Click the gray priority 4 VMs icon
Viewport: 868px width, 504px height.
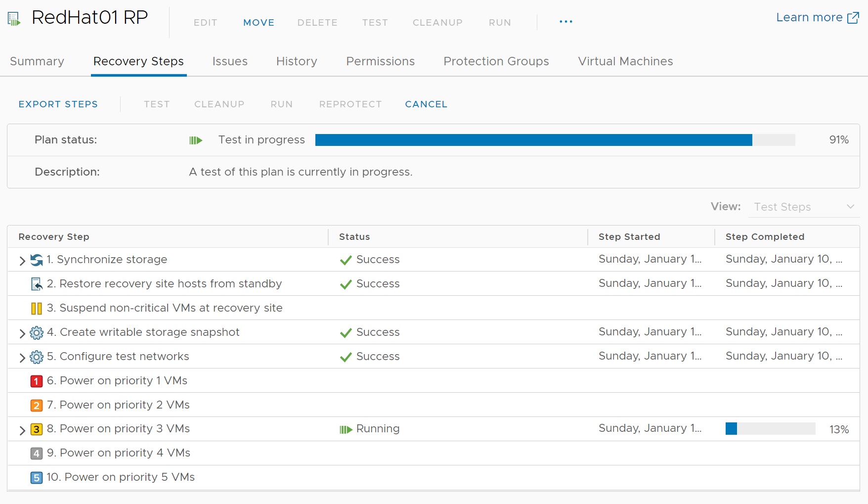(37, 453)
